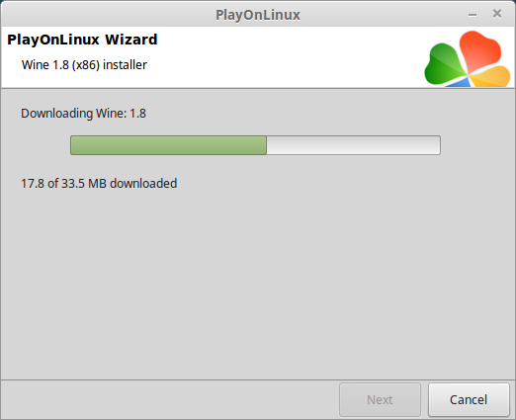The height and width of the screenshot is (420, 516).
Task: Click the empty gray wizard content area
Action: pos(258,284)
